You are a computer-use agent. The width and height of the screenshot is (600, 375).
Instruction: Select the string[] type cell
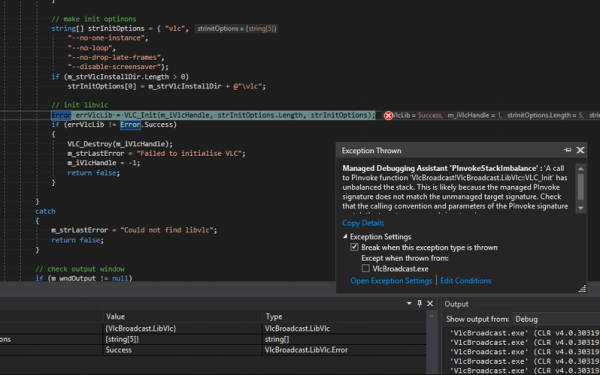(344, 339)
